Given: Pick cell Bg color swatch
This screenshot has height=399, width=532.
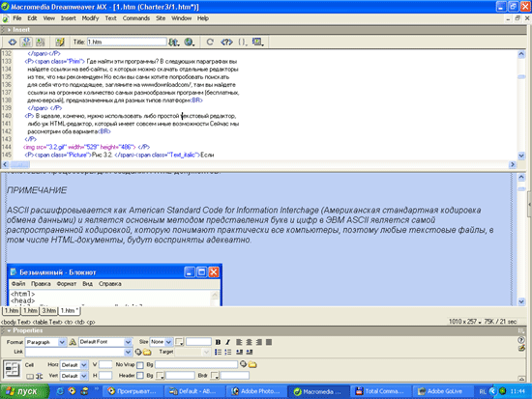Looking at the screenshot, I should 161,376.
